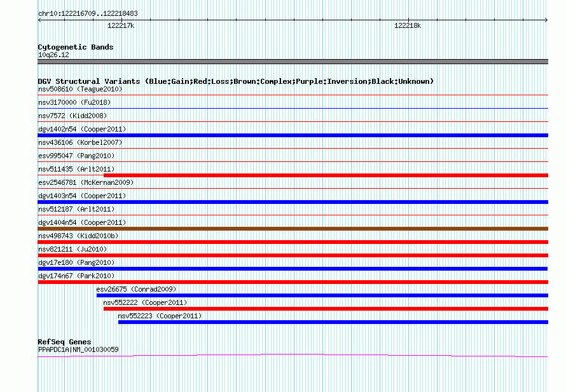Click the thin red esv995047 variant line
This screenshot has height=392, width=566.
tap(293, 162)
